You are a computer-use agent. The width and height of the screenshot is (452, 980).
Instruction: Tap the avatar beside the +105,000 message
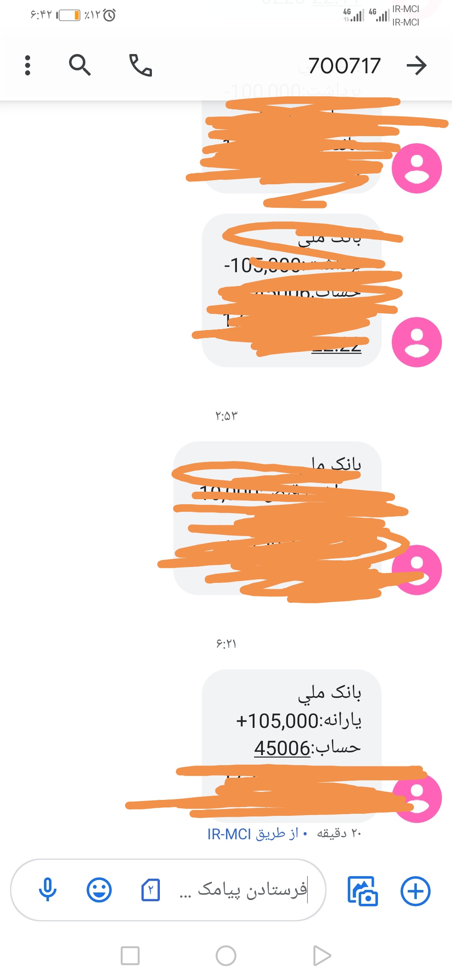pyautogui.click(x=416, y=798)
